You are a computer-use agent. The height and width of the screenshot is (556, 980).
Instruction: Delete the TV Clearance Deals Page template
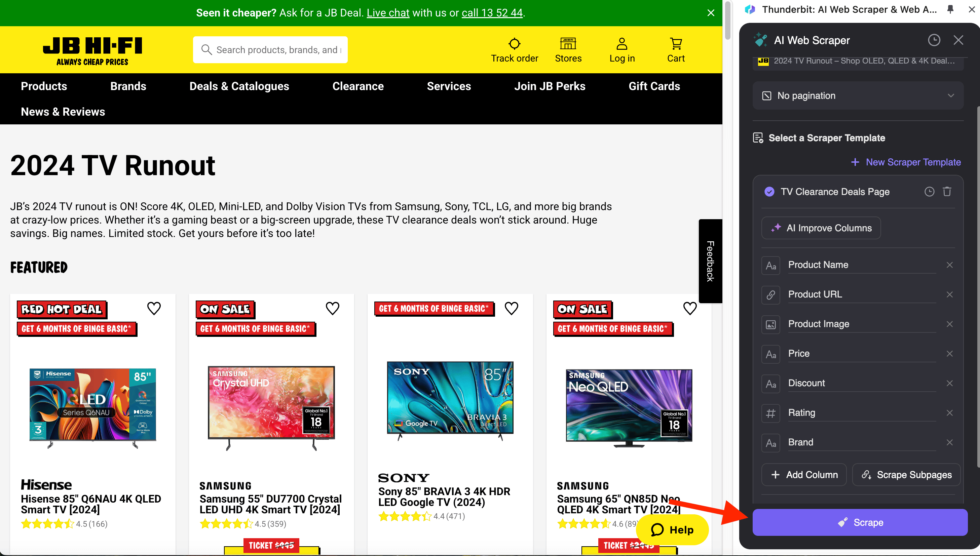[x=947, y=192]
